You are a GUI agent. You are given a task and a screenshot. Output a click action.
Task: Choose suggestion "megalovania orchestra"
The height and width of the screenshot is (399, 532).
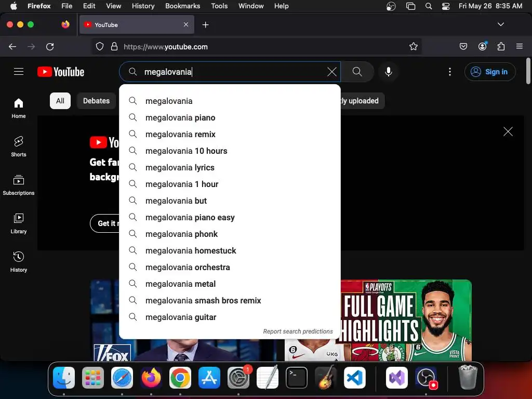pyautogui.click(x=230, y=268)
